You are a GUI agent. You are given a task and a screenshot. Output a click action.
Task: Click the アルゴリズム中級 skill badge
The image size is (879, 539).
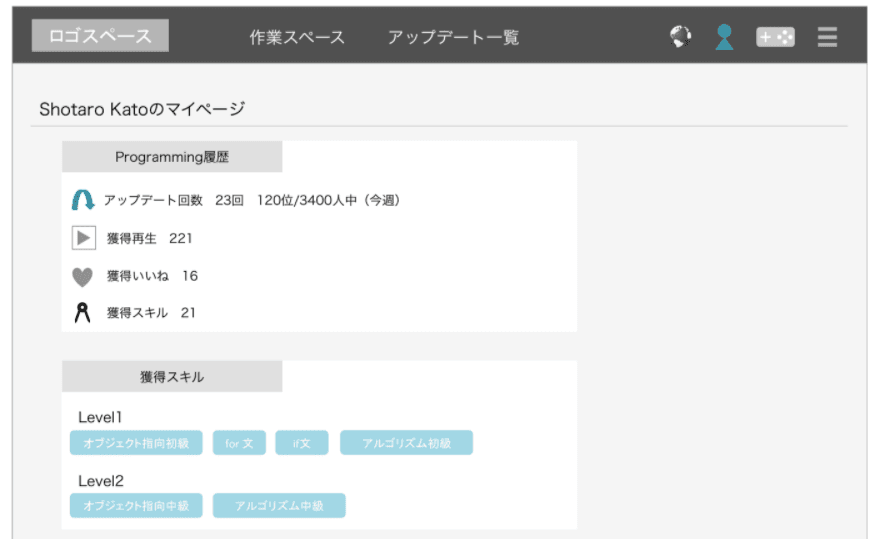pyautogui.click(x=279, y=506)
